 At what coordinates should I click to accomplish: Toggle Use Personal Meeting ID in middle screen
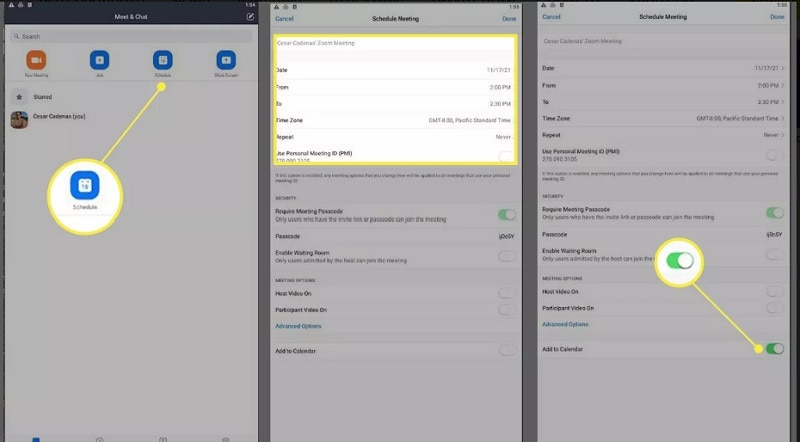[x=507, y=157]
